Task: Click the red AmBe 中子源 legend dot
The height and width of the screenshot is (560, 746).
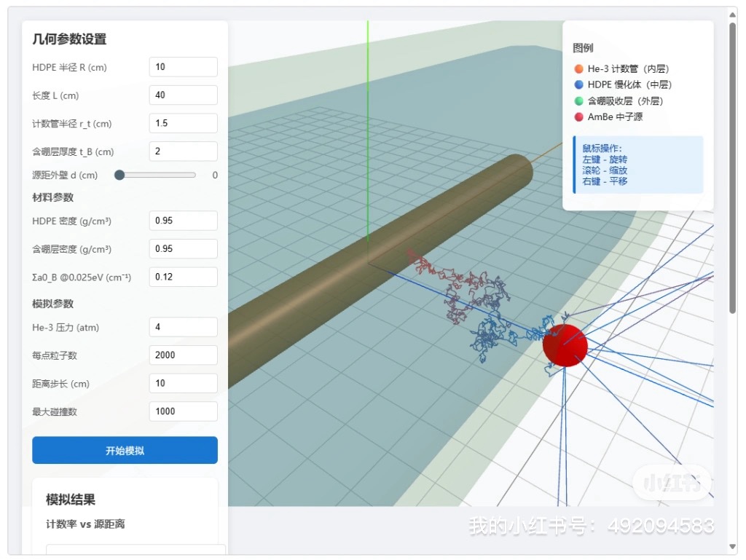Action: 579,117
